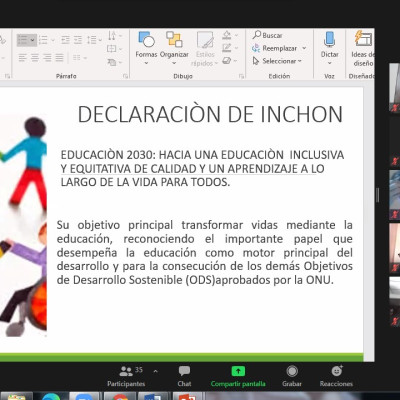Click the Grabar record button

pos(292,376)
